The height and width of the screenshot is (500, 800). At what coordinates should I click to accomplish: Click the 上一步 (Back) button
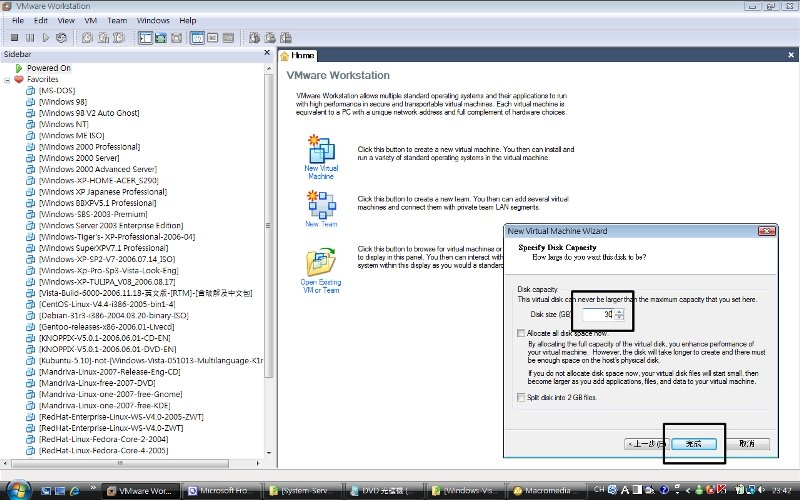click(x=647, y=444)
